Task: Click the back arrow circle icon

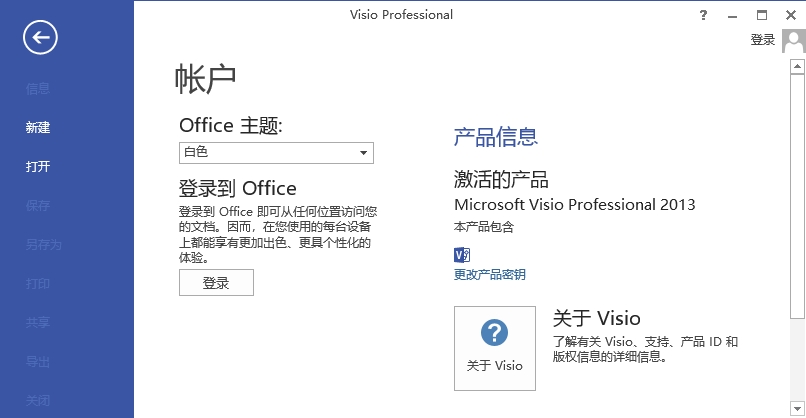Action: point(40,39)
